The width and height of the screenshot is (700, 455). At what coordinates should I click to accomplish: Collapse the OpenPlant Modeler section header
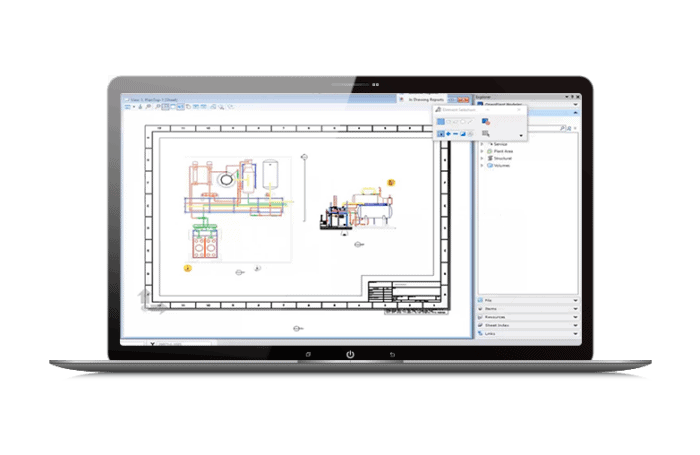coord(575,104)
